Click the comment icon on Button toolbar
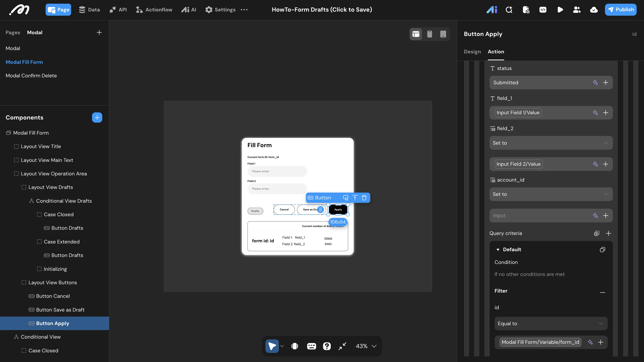The width and height of the screenshot is (644, 362). pos(346,198)
